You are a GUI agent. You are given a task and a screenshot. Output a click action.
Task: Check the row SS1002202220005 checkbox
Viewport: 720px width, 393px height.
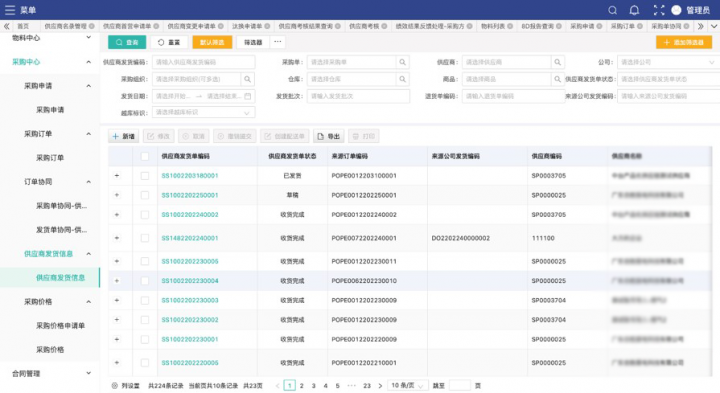tap(145, 363)
